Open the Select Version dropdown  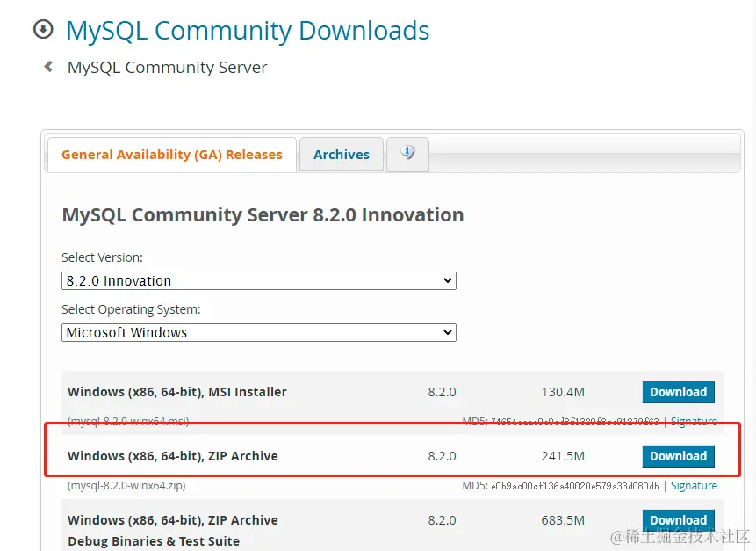[x=259, y=281]
